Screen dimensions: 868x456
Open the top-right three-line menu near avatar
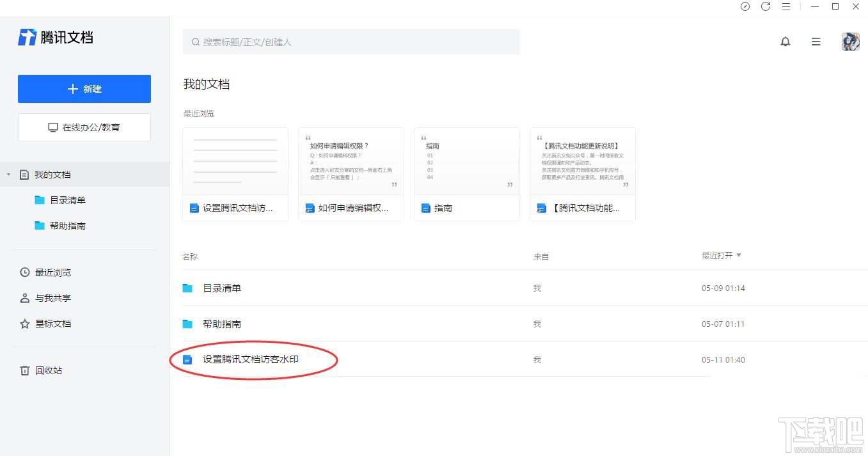(x=816, y=41)
